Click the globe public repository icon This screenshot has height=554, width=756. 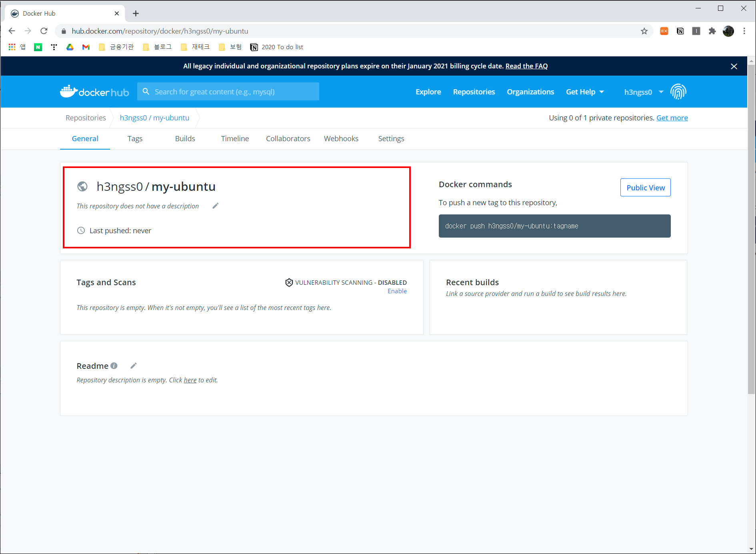pyautogui.click(x=82, y=186)
